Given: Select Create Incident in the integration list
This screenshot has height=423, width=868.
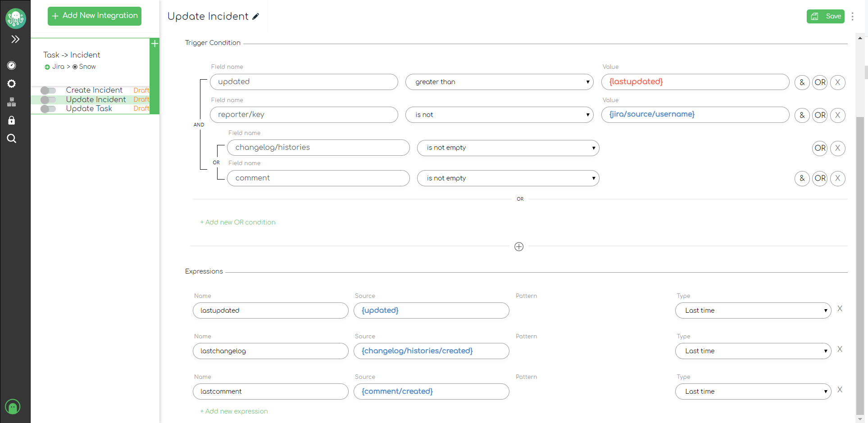Looking at the screenshot, I should pyautogui.click(x=94, y=90).
